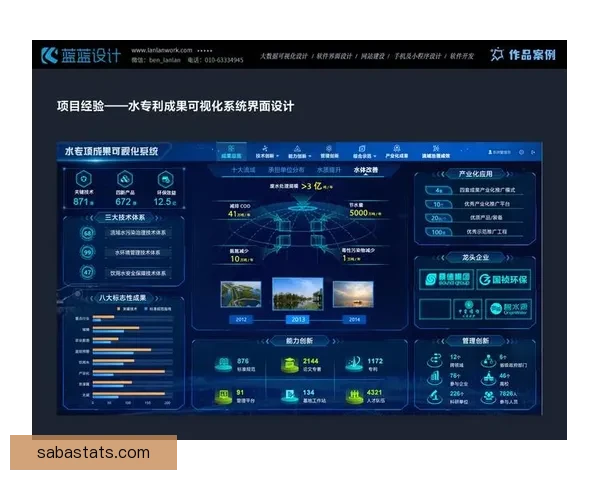
Task: Click the 国祯环保 company logo button
Action: tap(504, 279)
